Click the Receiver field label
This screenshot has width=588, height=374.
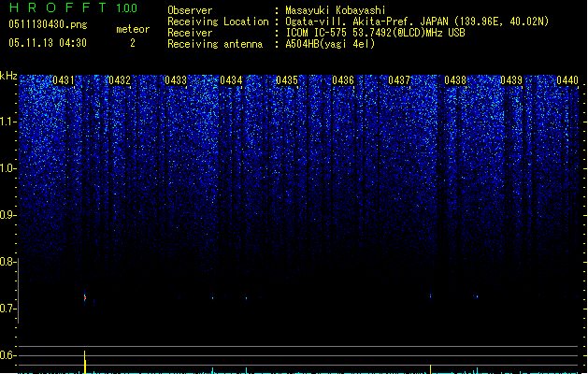tap(190, 33)
